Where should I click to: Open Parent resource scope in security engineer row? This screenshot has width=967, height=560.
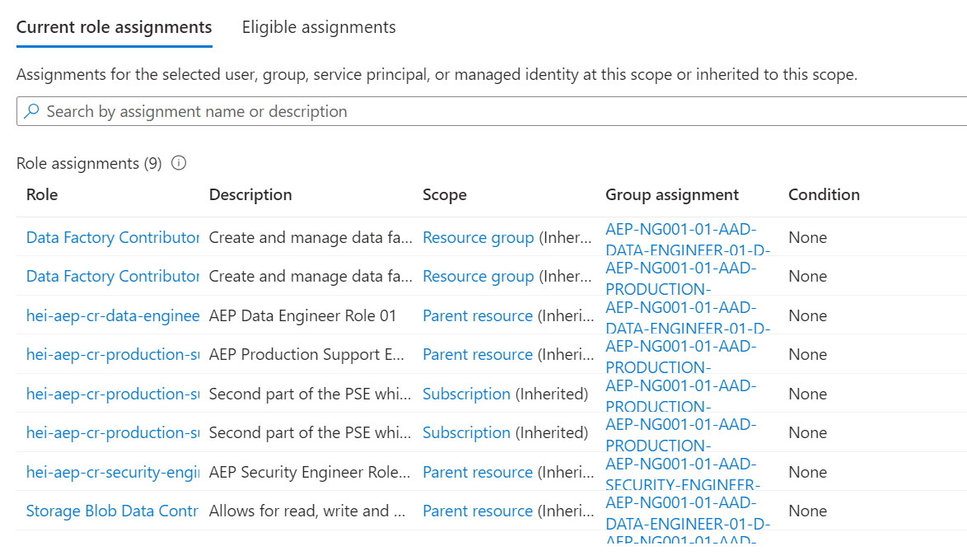(x=478, y=472)
